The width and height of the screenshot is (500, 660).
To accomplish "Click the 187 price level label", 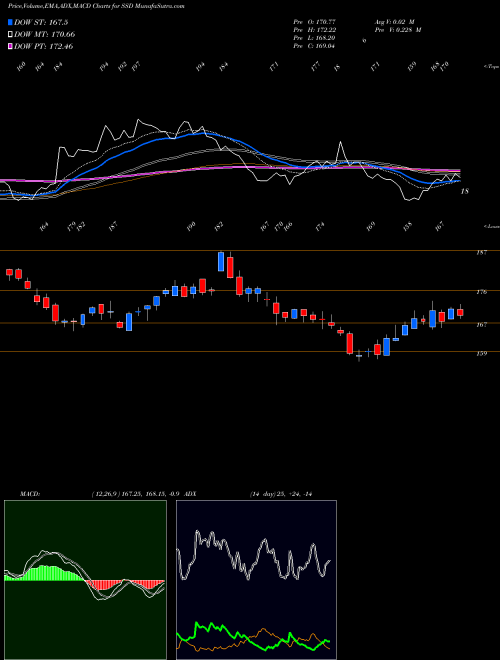I will click(x=482, y=253).
